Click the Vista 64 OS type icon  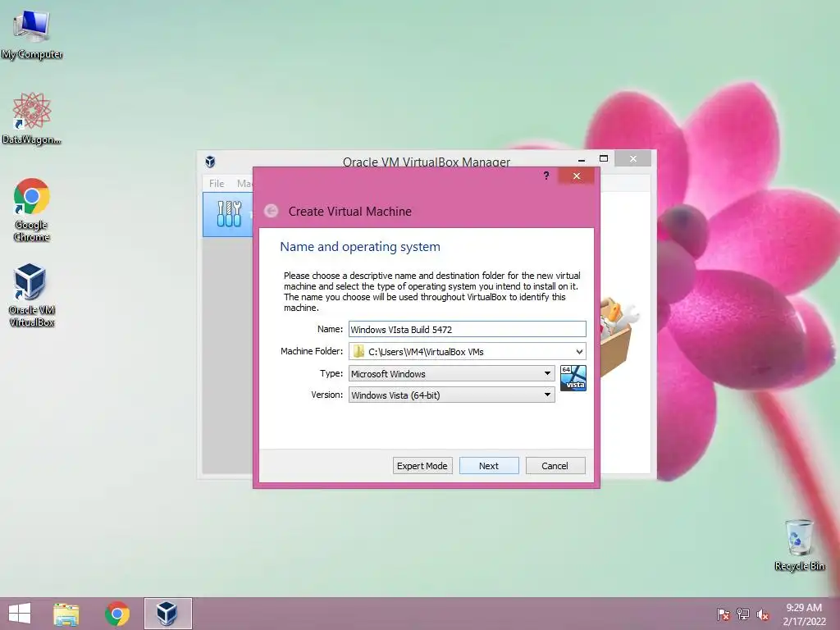[573, 377]
